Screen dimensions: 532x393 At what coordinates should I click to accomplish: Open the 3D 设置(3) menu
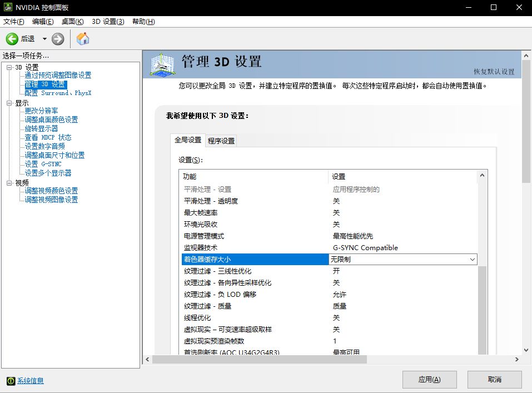[108, 22]
